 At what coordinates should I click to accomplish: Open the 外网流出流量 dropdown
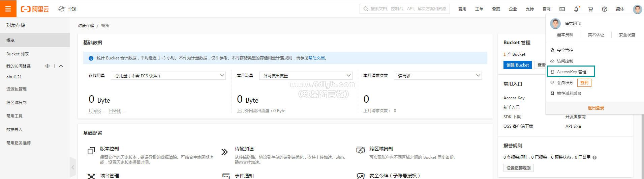click(306, 76)
